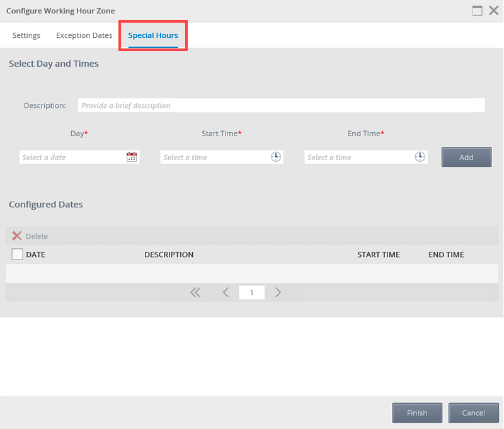Click the End Time input field
The width and height of the screenshot is (504, 429).
pyautogui.click(x=366, y=157)
